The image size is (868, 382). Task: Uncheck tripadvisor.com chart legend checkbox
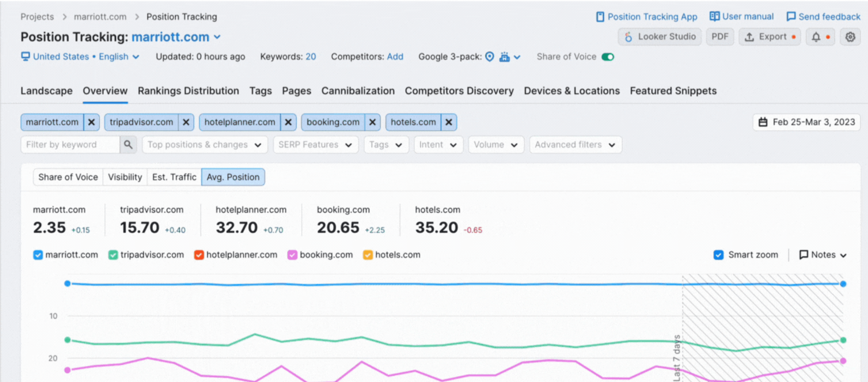(113, 255)
